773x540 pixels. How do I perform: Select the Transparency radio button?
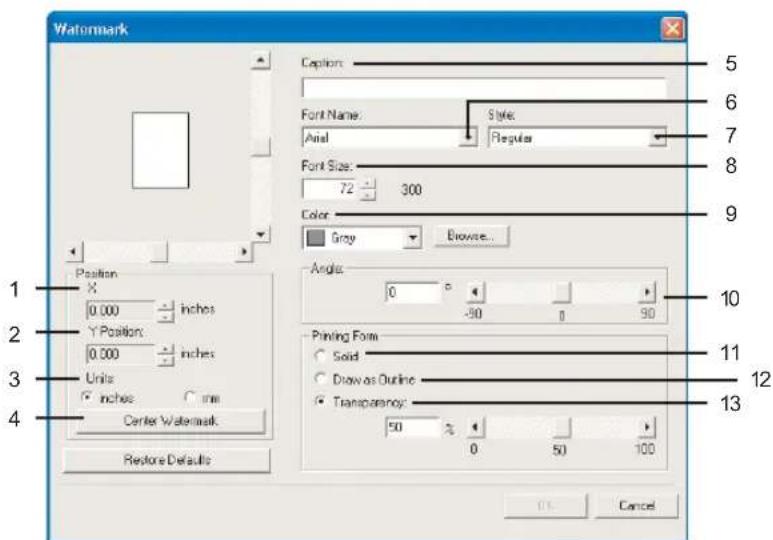pos(320,401)
